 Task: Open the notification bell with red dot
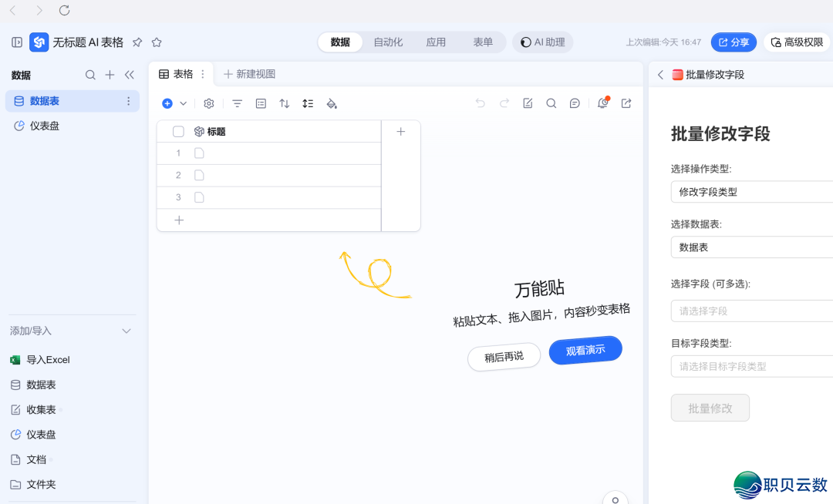[x=602, y=103]
